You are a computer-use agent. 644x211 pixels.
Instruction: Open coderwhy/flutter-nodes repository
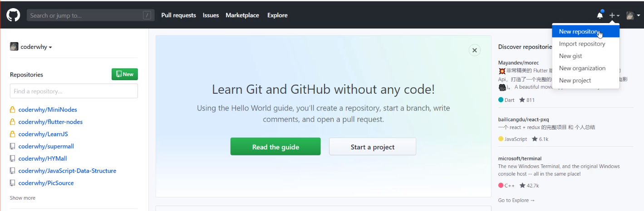pos(50,122)
